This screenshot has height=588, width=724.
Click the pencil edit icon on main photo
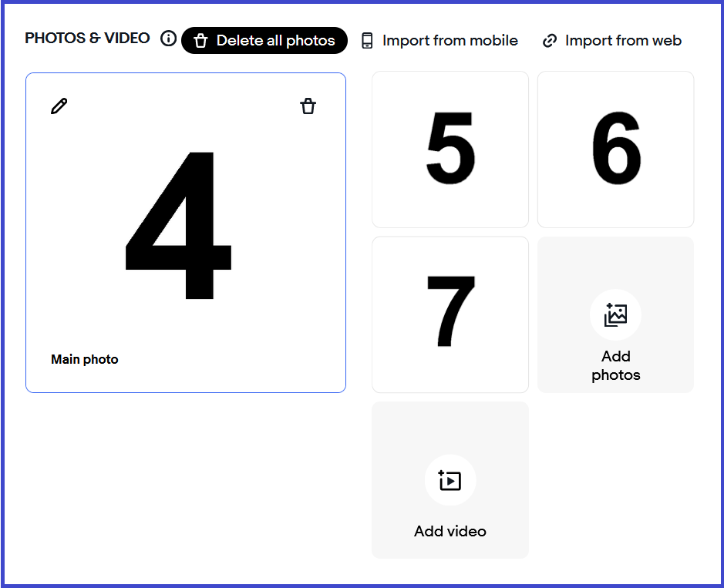pyautogui.click(x=59, y=106)
